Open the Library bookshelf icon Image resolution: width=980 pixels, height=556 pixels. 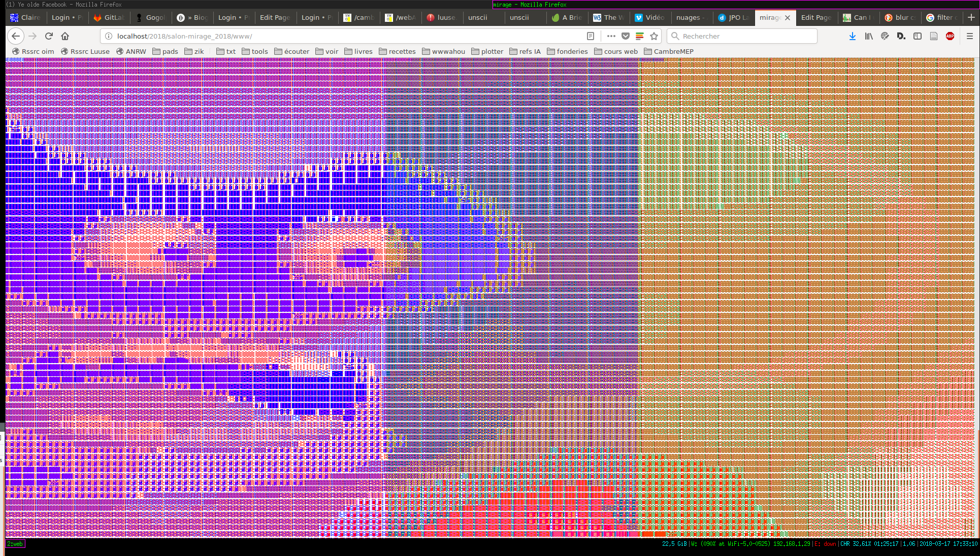coord(869,36)
